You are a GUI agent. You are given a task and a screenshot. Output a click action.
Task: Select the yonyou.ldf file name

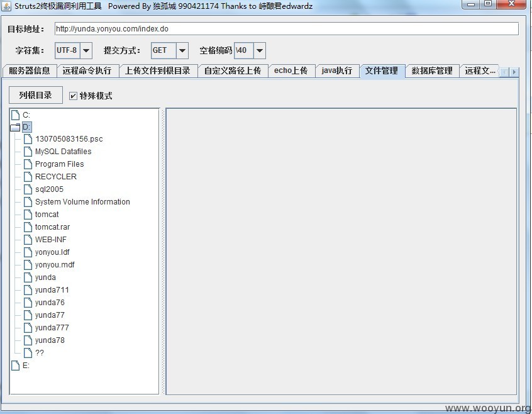point(52,252)
